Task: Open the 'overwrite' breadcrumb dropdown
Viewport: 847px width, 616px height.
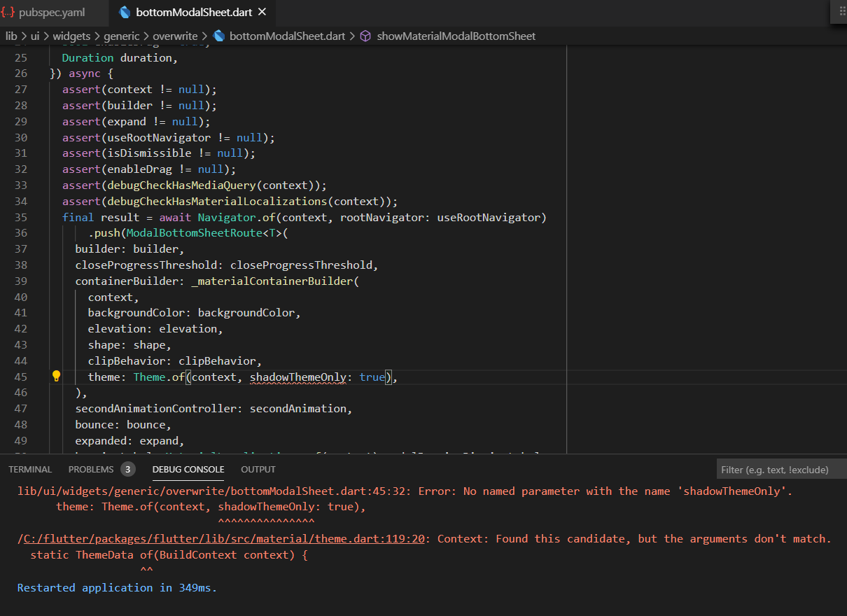Action: [x=176, y=35]
